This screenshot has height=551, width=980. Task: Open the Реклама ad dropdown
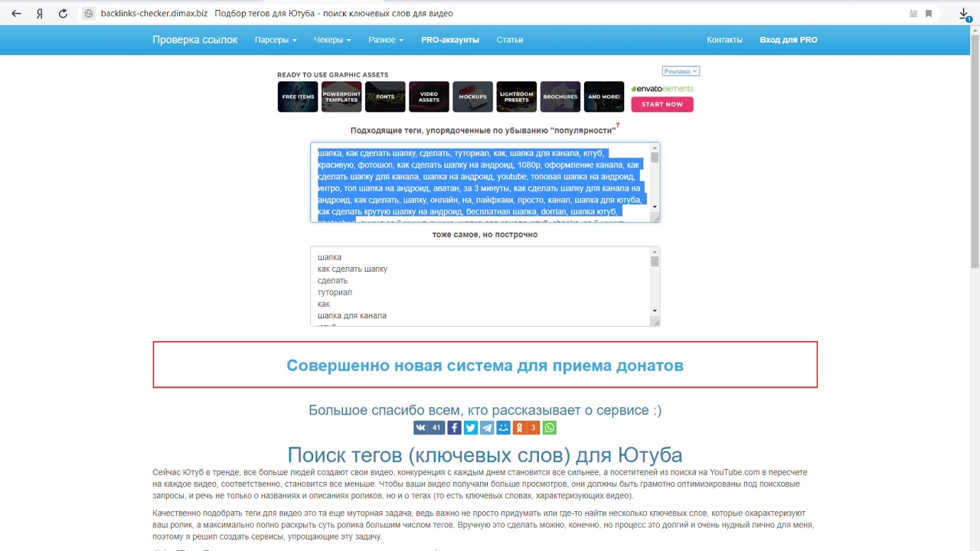click(x=681, y=71)
